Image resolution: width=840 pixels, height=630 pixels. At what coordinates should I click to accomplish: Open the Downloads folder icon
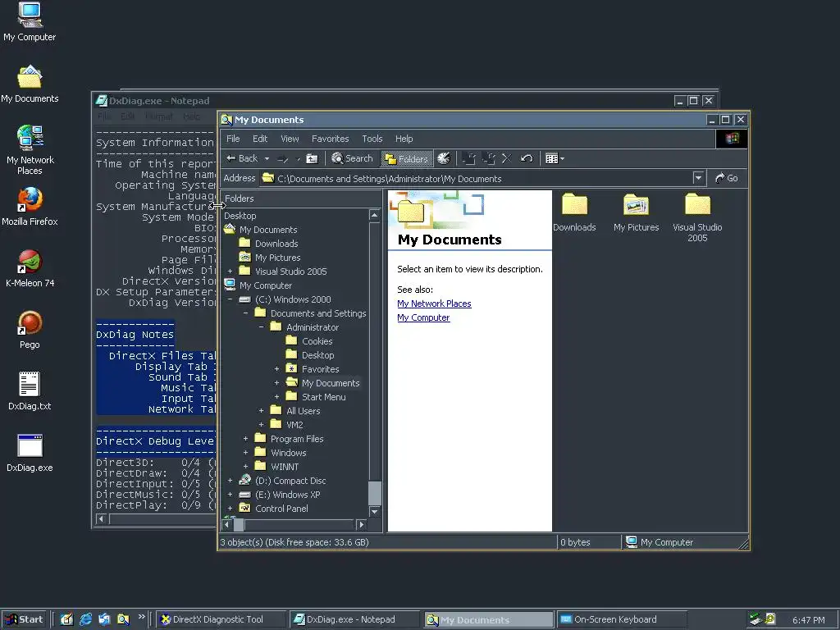click(574, 212)
